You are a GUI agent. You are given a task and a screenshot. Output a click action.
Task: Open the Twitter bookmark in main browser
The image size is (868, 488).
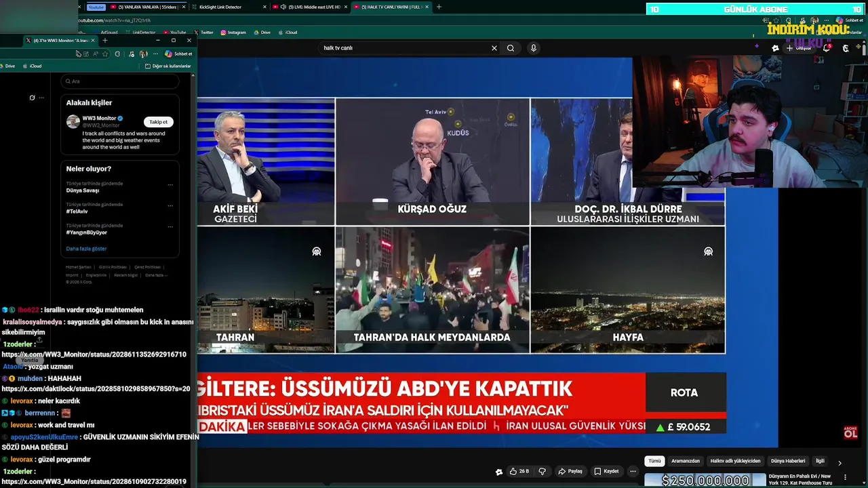pyautogui.click(x=203, y=33)
